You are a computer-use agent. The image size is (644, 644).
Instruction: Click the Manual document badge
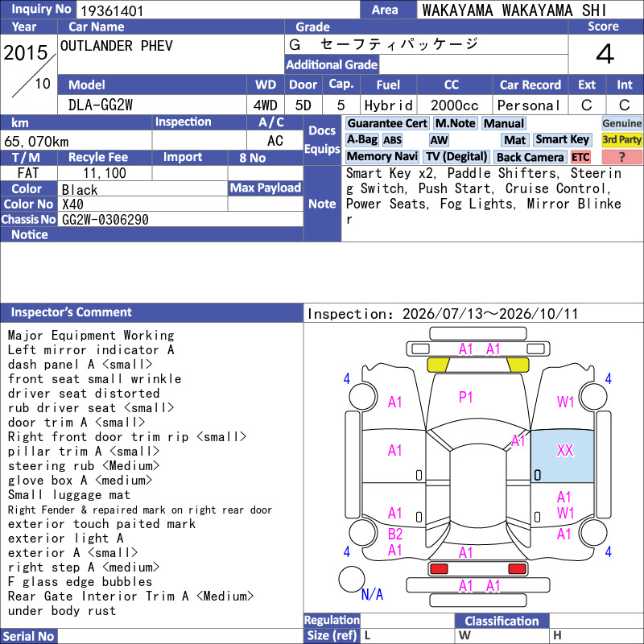(x=504, y=123)
